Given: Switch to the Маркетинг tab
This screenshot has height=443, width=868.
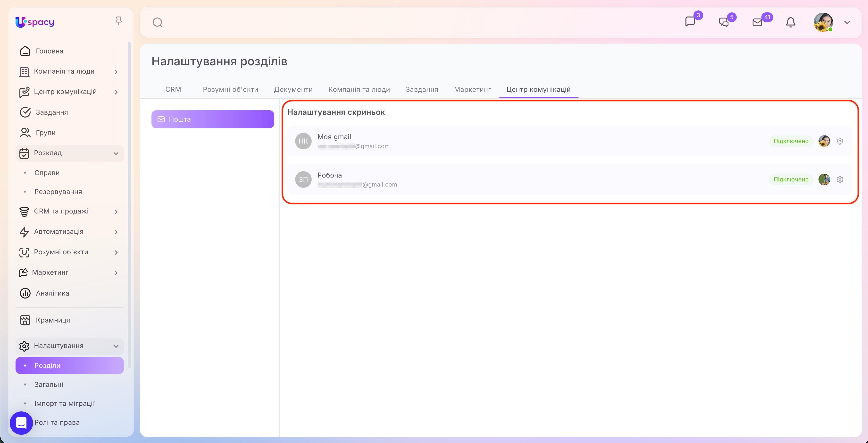Looking at the screenshot, I should coord(472,89).
